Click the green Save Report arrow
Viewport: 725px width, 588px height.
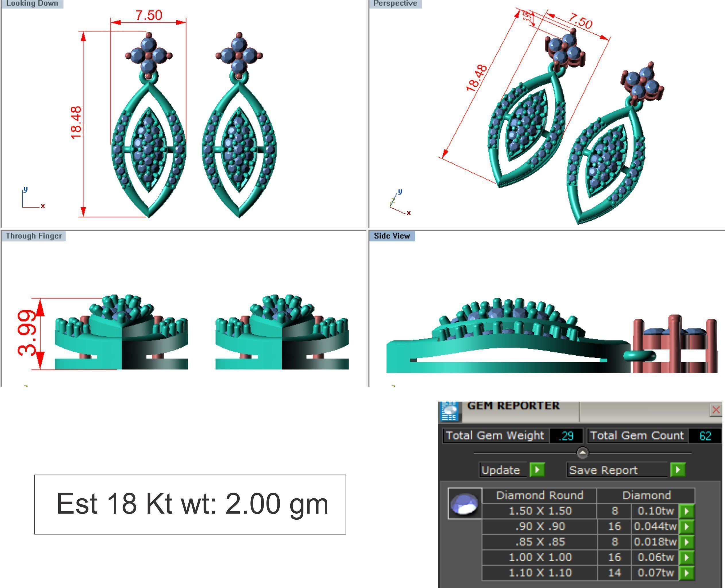[678, 470]
